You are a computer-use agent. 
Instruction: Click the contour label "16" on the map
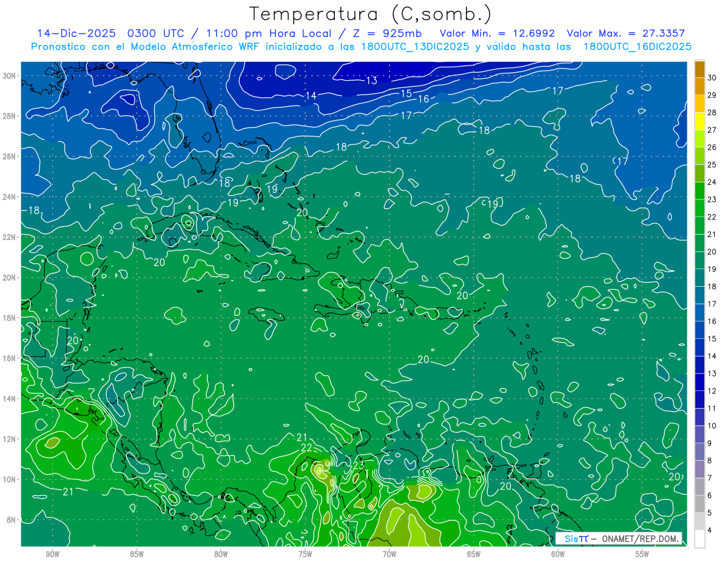click(423, 99)
